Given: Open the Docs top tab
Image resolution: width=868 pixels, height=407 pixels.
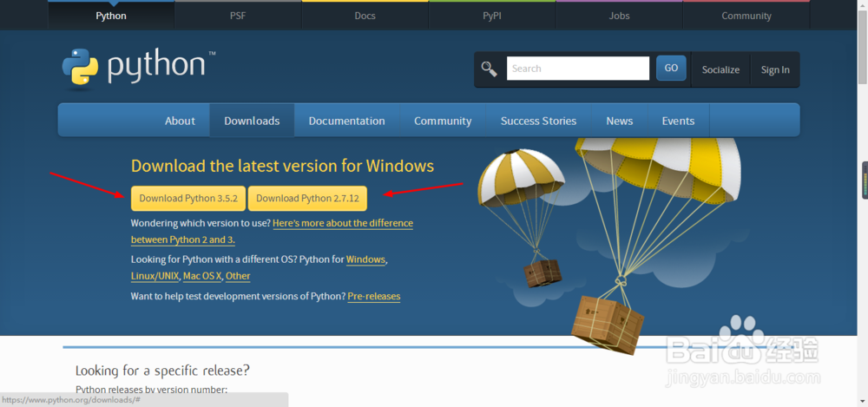Looking at the screenshot, I should point(365,15).
